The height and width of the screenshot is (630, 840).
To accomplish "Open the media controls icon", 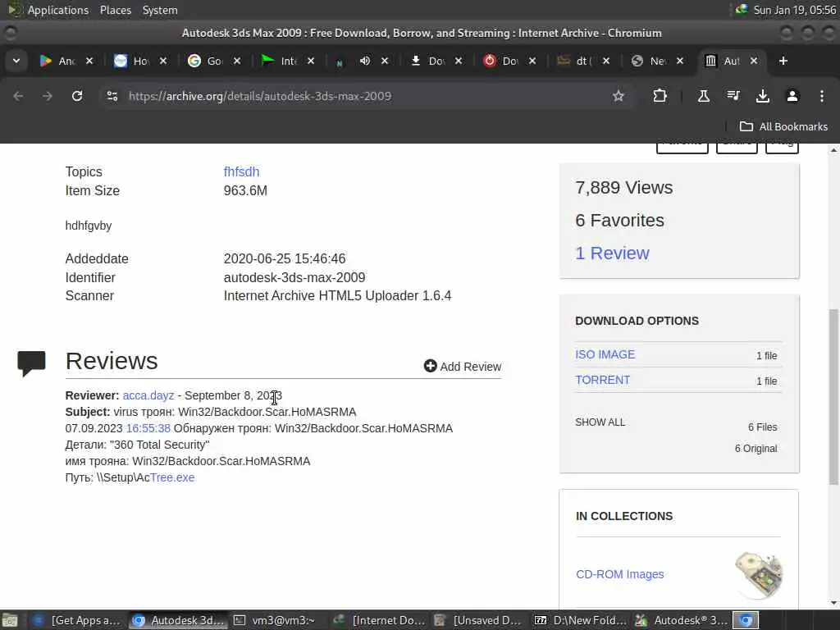I will click(x=733, y=96).
